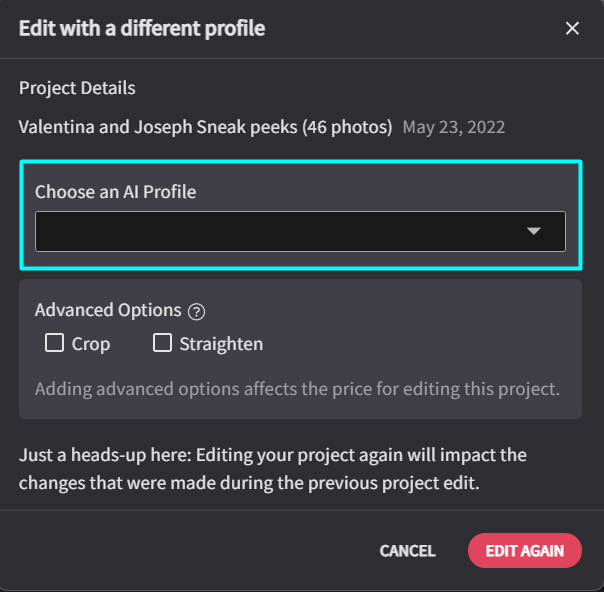The image size is (604, 592).
Task: Select the Advanced Options heading
Action: (108, 310)
